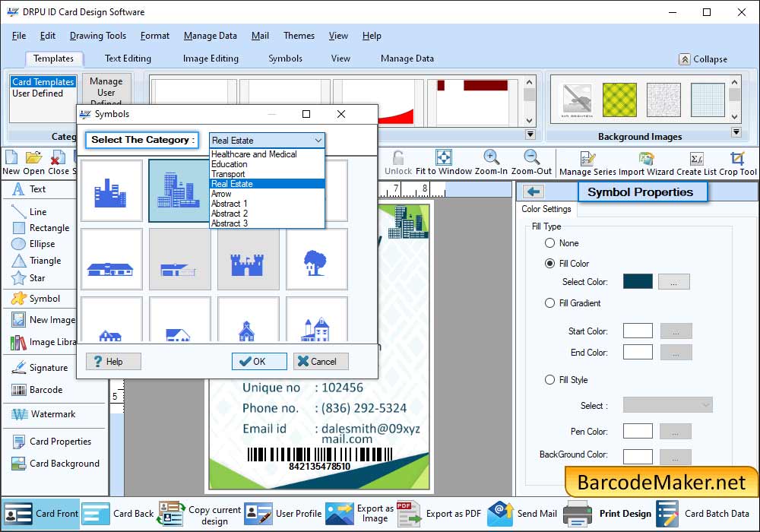Image resolution: width=760 pixels, height=532 pixels.
Task: Open Help in the Symbols dialog
Action: 113,362
